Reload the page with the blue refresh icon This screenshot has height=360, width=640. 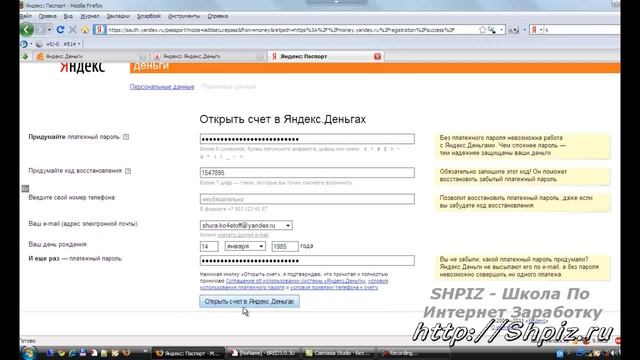point(60,30)
